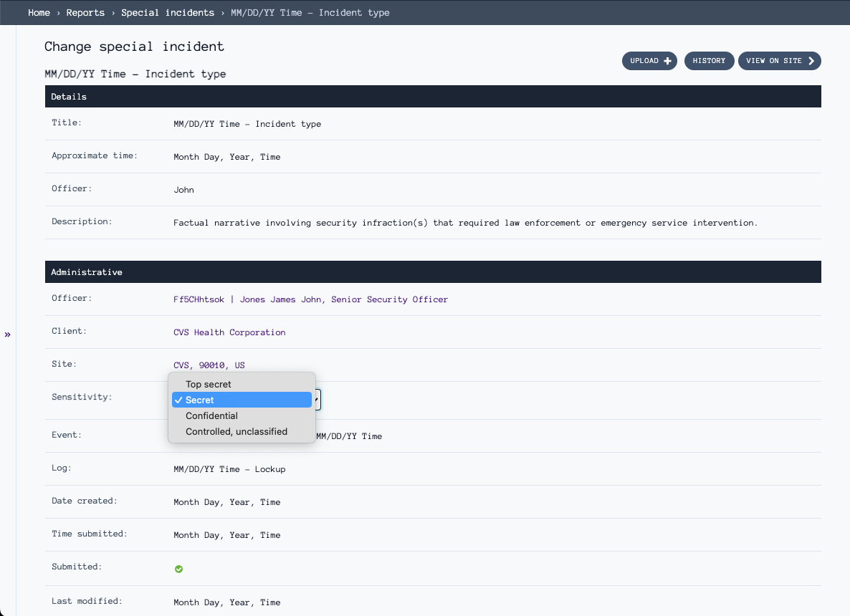
Task: Open the CVS Health Corporation client link
Action: [229, 332]
